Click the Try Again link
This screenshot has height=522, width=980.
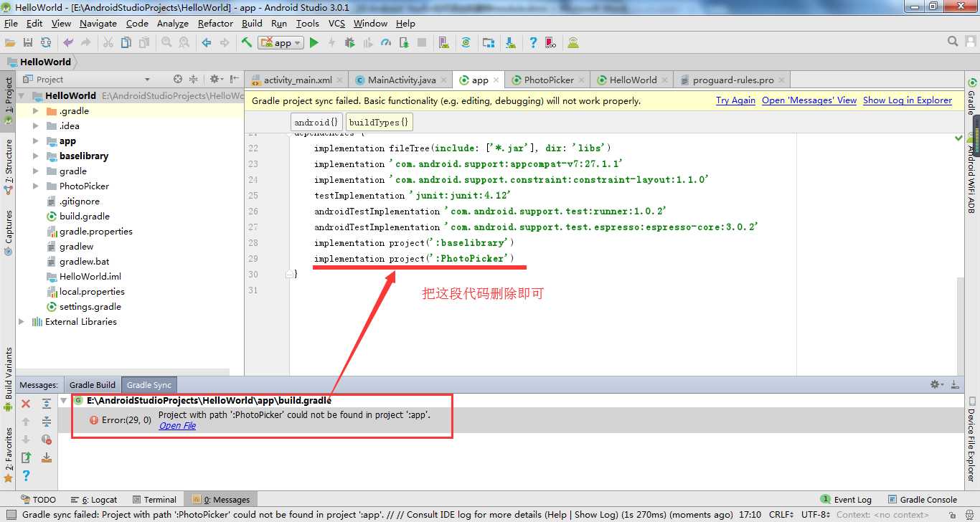tap(735, 100)
